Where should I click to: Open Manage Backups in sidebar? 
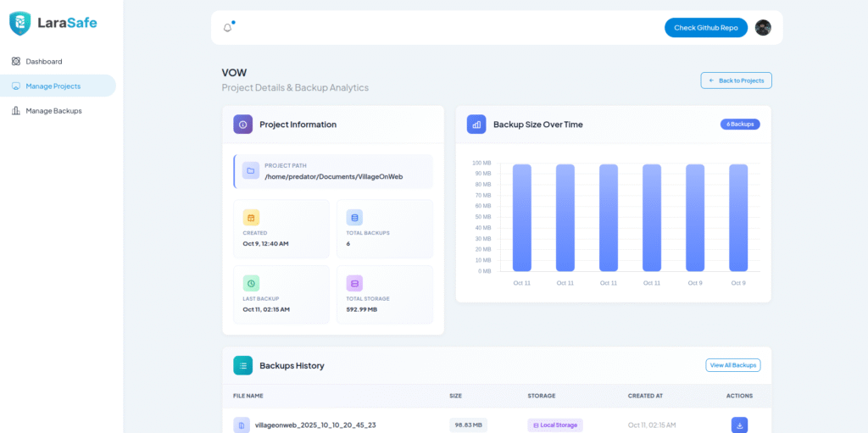53,110
